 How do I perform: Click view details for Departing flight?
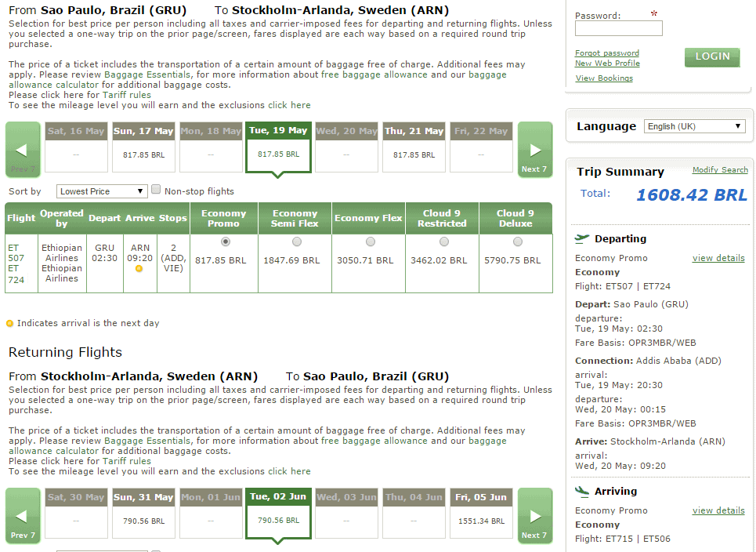(x=718, y=258)
